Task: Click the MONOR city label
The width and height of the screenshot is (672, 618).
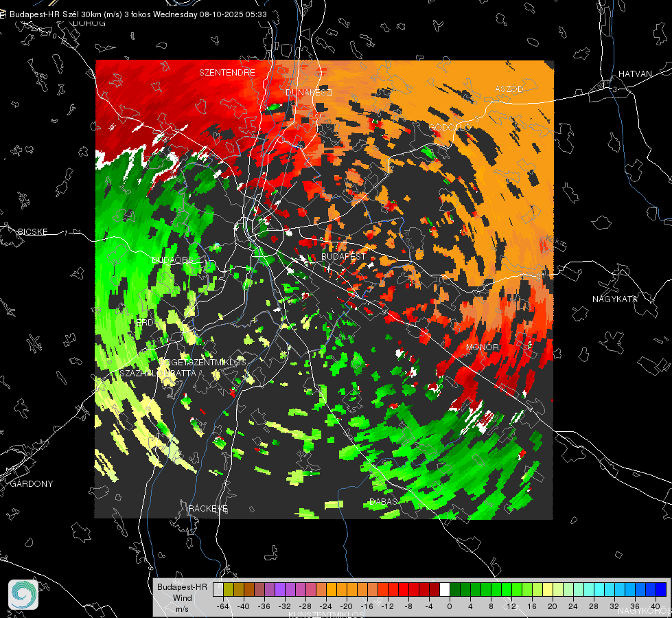Action: tap(482, 347)
